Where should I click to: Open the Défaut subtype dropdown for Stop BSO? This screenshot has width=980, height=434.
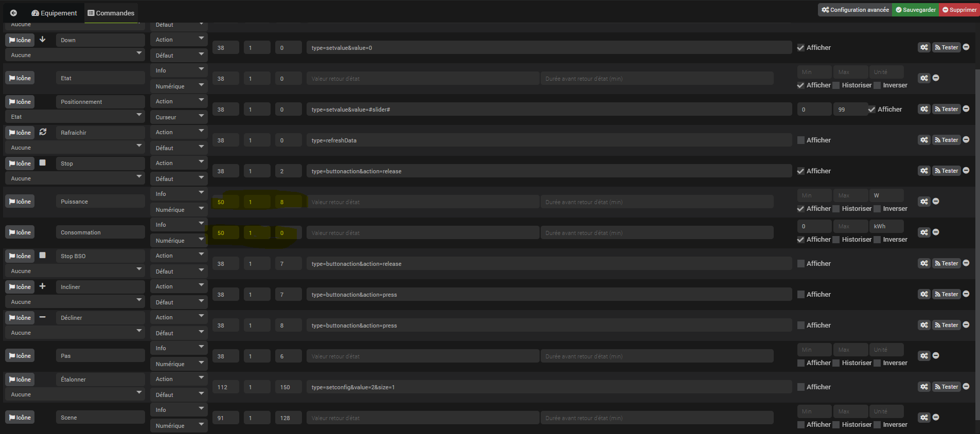tap(179, 272)
